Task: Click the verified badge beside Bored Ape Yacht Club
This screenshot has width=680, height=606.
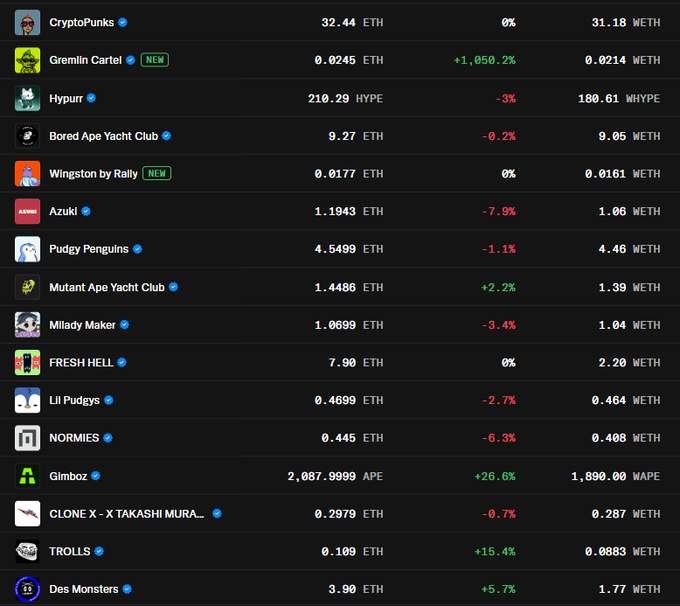Action: click(x=167, y=136)
